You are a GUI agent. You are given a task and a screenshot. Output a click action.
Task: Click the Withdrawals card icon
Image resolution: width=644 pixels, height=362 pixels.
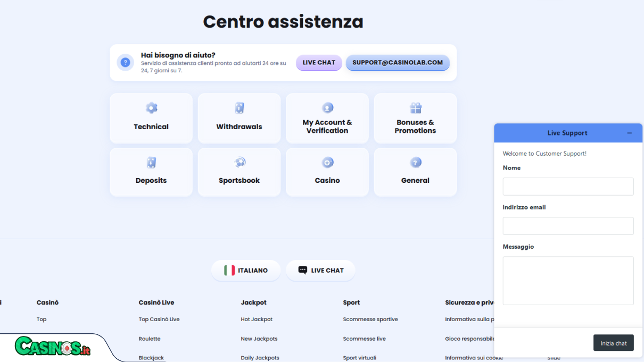[239, 108]
